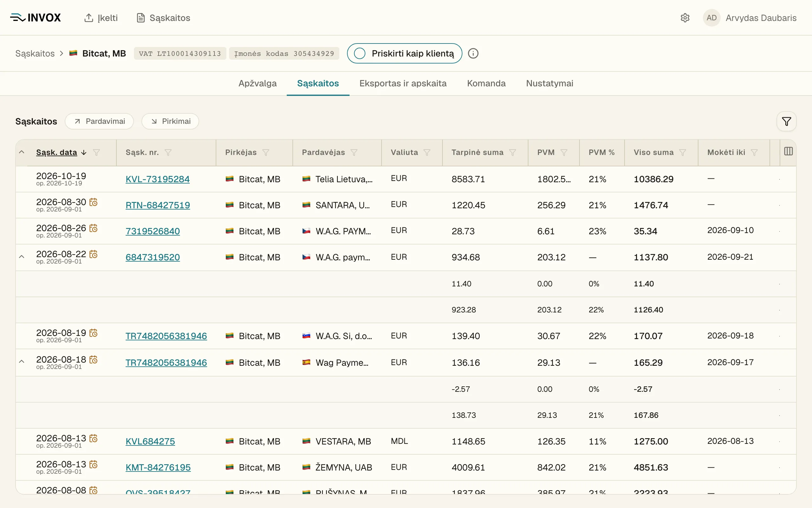Image resolution: width=812 pixels, height=508 pixels.
Task: Click calendar icon in VESTARA, MB row
Action: click(x=93, y=438)
